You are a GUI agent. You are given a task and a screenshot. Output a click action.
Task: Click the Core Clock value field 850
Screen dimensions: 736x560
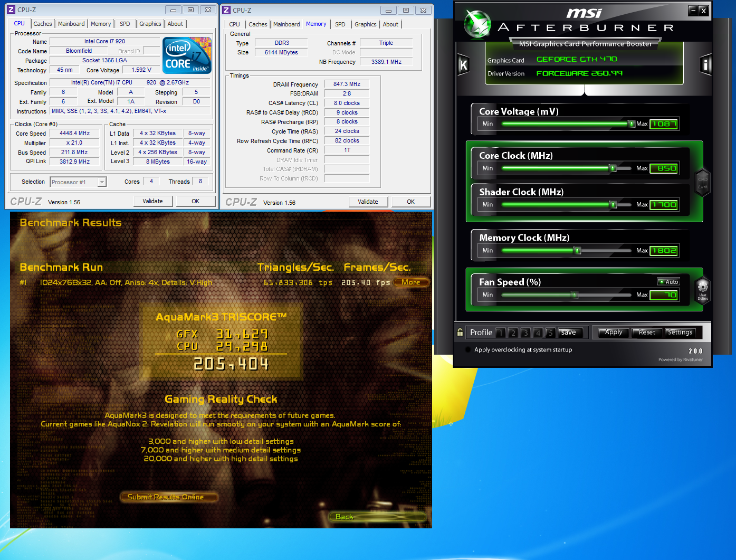(x=664, y=168)
